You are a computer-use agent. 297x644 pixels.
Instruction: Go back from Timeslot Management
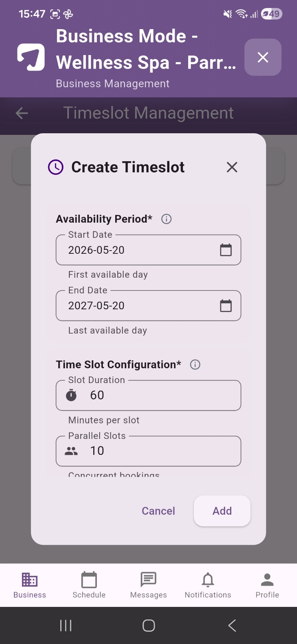tap(22, 113)
